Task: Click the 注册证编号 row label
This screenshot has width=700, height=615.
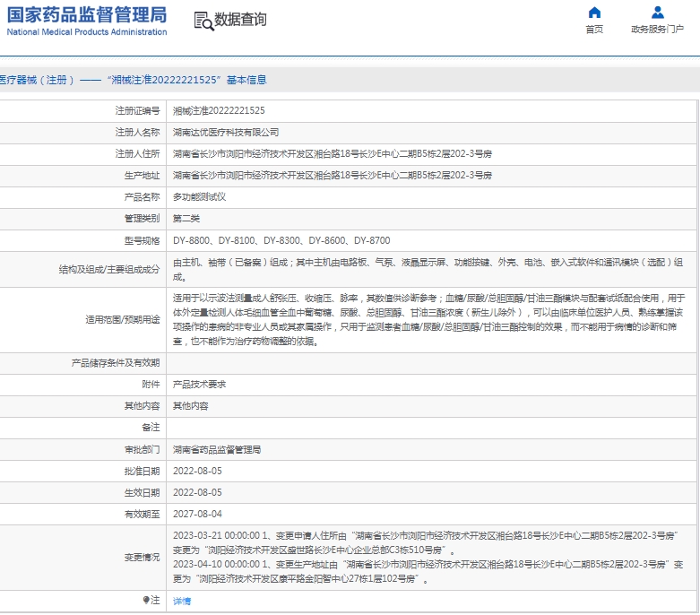Action: [x=137, y=110]
